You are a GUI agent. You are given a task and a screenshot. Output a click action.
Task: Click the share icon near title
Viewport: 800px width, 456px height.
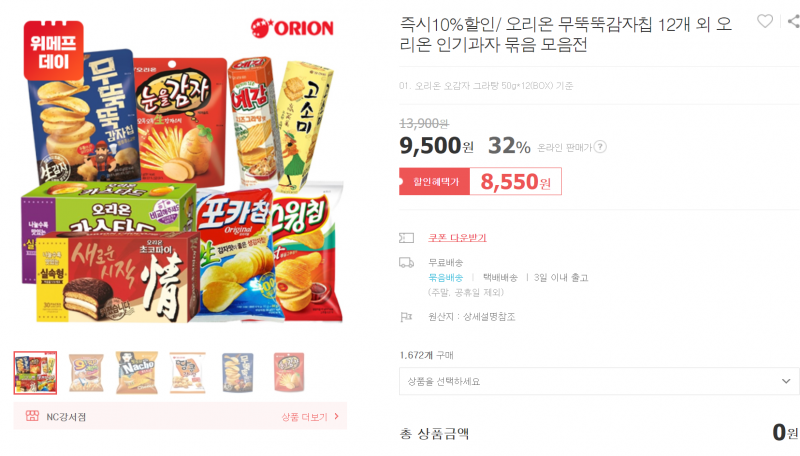pyautogui.click(x=793, y=21)
